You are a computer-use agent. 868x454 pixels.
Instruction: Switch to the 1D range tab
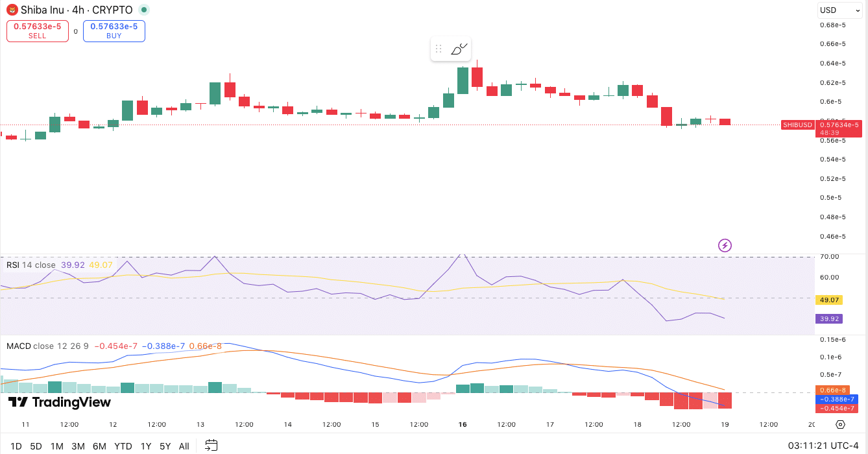tap(16, 446)
